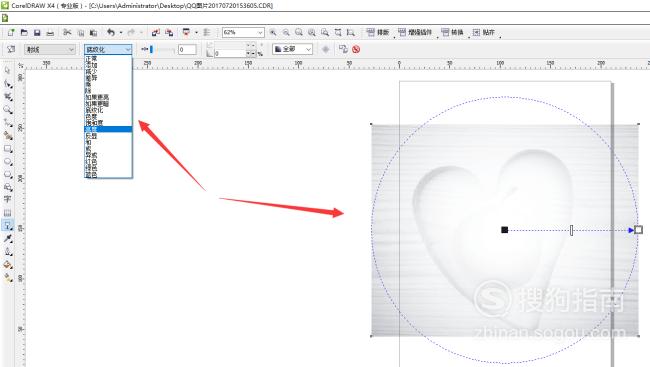Viewport: 650px width, 367px height.
Task: Click the copy transparency properties icon
Action: 343,49
